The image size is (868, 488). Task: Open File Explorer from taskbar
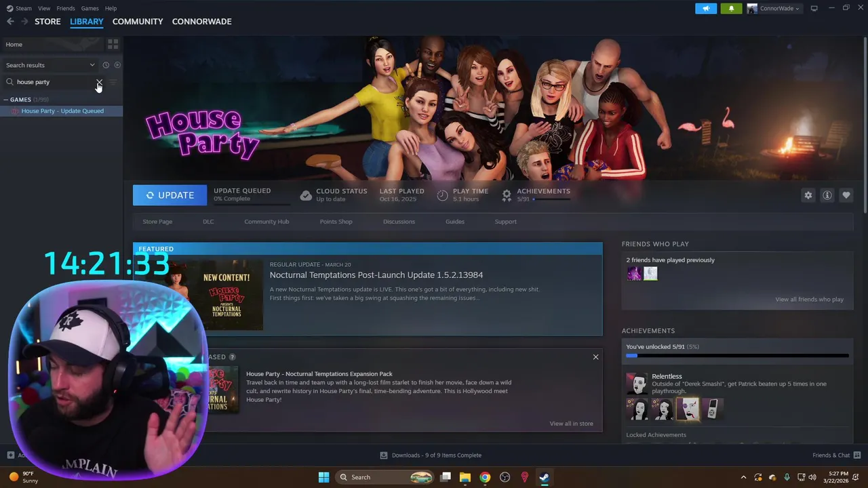tap(465, 477)
